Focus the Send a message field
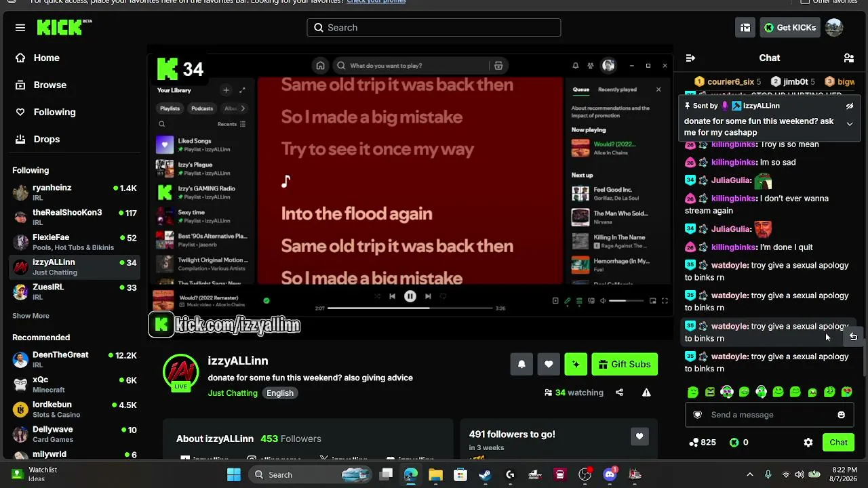868x488 pixels. coord(769,415)
